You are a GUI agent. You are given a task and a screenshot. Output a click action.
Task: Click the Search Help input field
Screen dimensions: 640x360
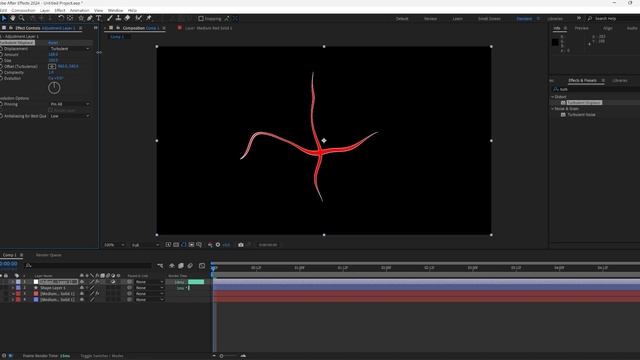tap(612, 19)
